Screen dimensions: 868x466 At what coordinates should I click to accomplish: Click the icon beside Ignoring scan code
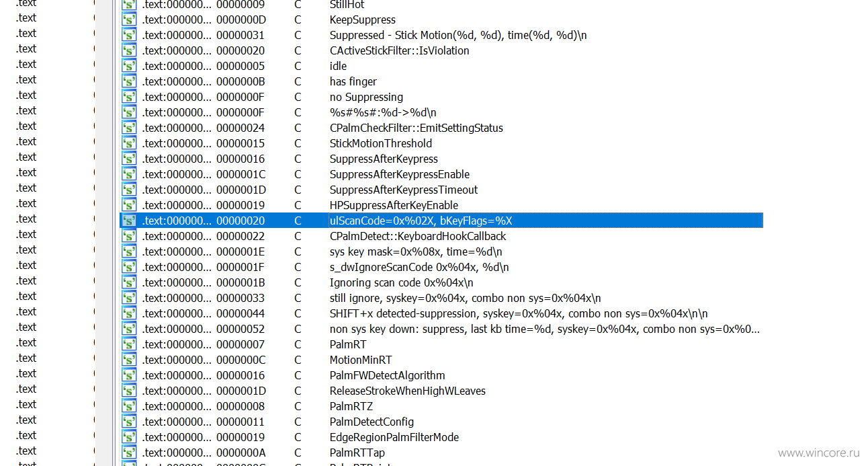click(x=128, y=282)
